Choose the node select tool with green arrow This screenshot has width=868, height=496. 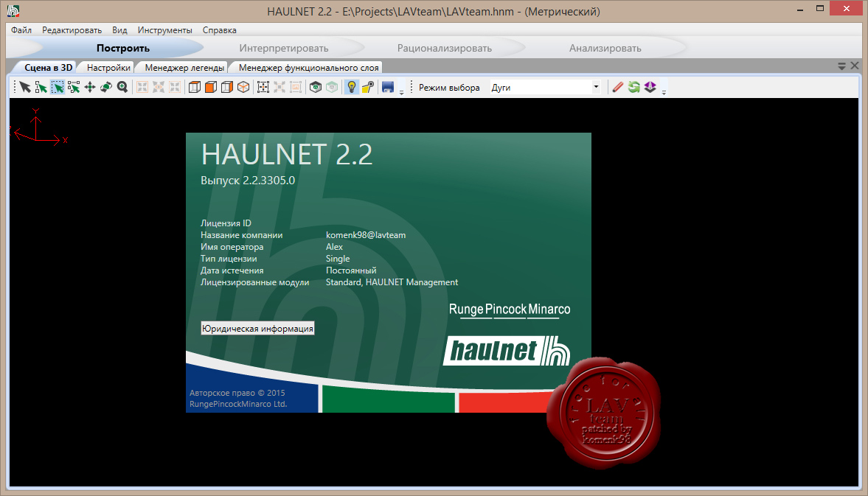point(41,88)
